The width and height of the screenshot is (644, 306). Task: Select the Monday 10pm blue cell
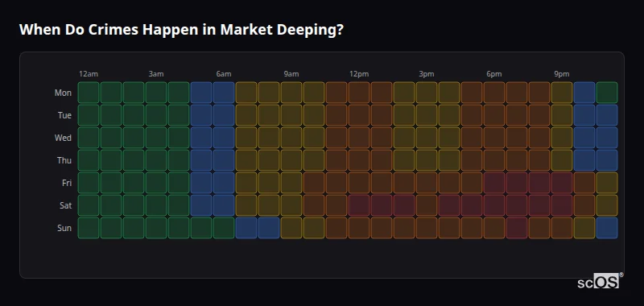[x=584, y=93]
